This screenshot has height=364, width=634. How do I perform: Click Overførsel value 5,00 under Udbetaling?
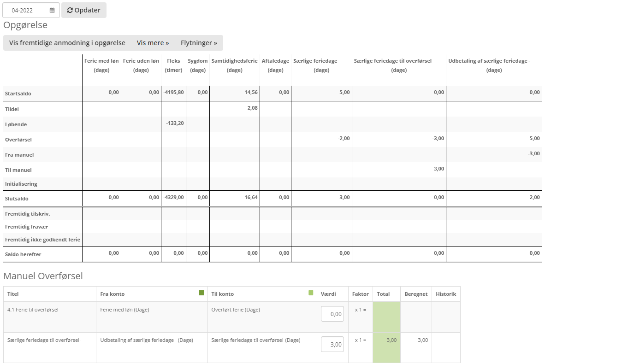(x=534, y=138)
